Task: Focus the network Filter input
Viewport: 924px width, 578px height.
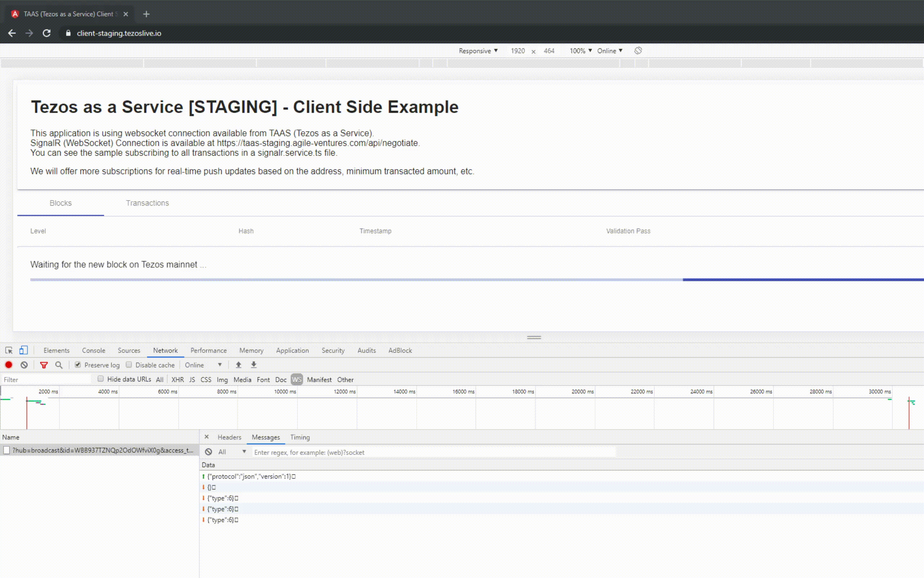Action: pos(46,380)
